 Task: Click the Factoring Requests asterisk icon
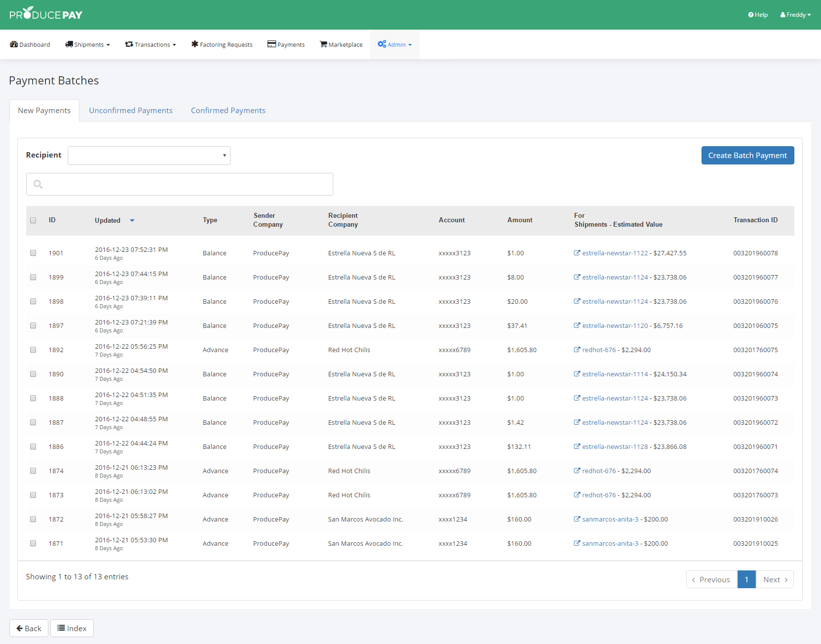pos(195,44)
